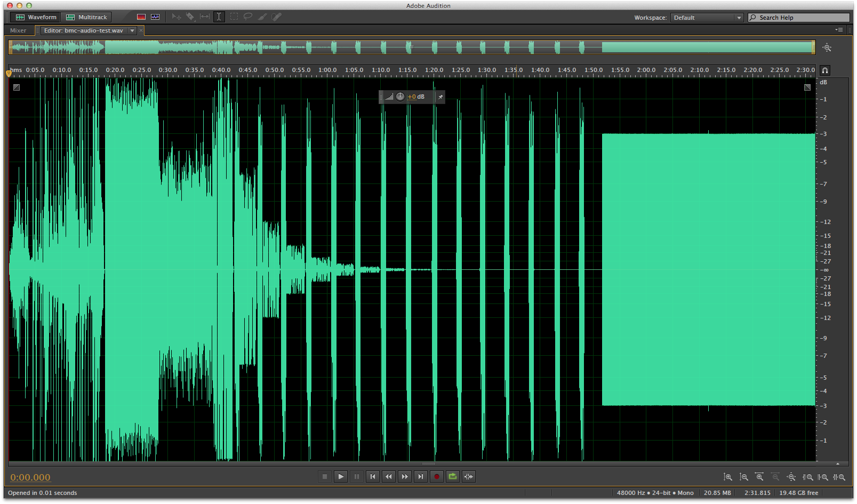Start recording with the Record button
Viewport: 857px width, 504px height.
click(437, 477)
